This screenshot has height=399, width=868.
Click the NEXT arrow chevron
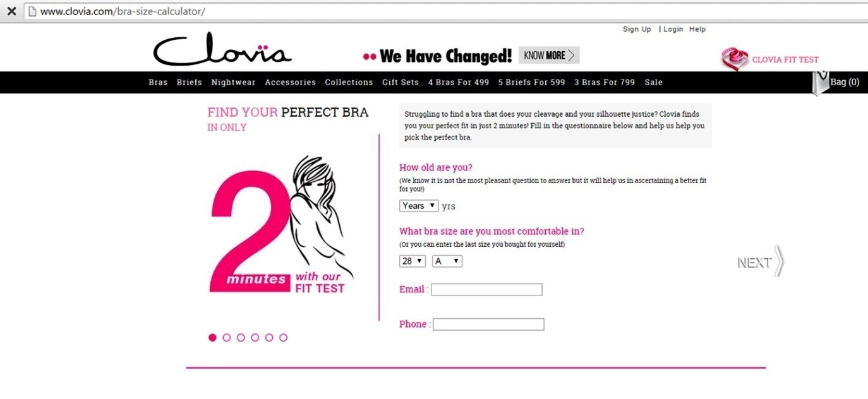[779, 261]
